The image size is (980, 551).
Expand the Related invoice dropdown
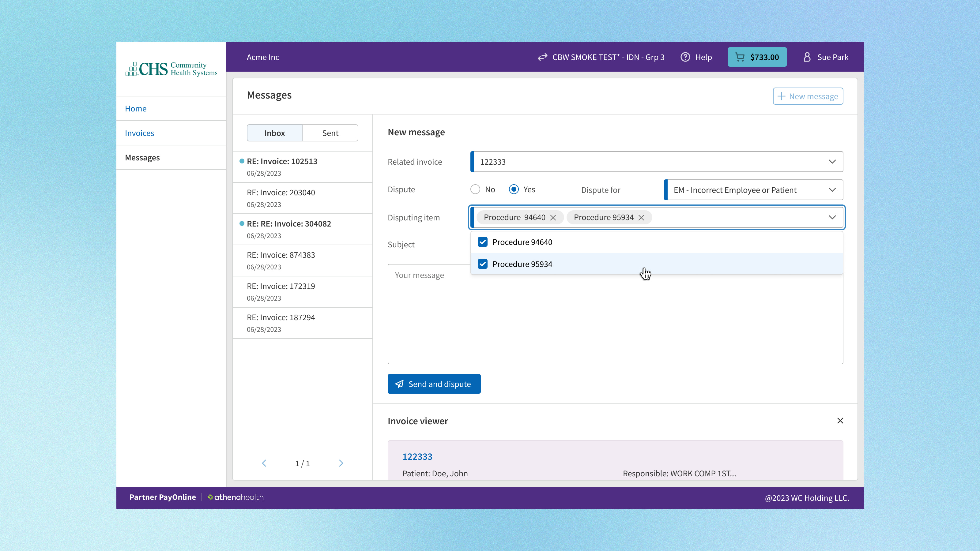click(832, 162)
